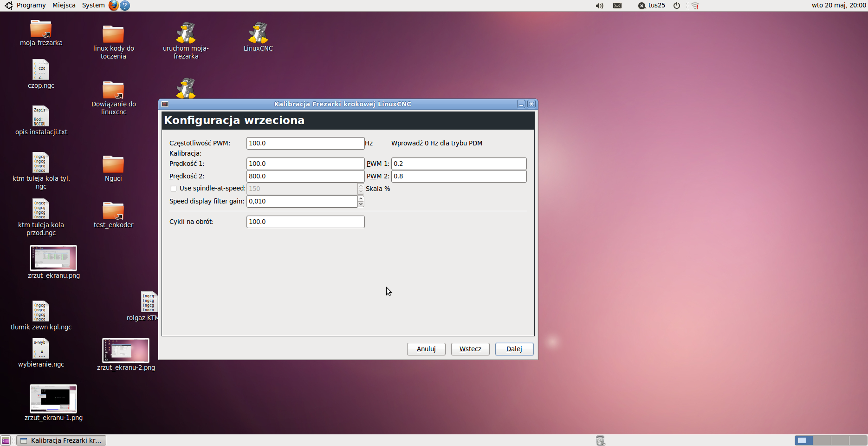This screenshot has width=868, height=446.
Task: Close the Kalibracja Frezarki window
Action: (x=531, y=104)
